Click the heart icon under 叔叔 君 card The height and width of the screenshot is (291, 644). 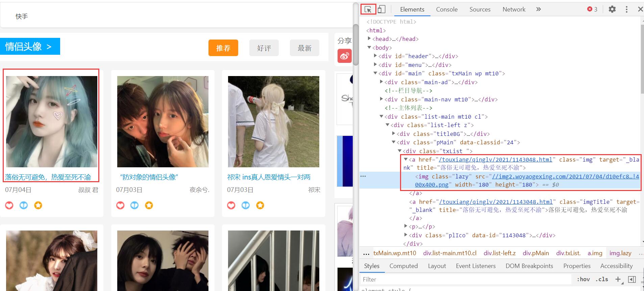click(9, 205)
